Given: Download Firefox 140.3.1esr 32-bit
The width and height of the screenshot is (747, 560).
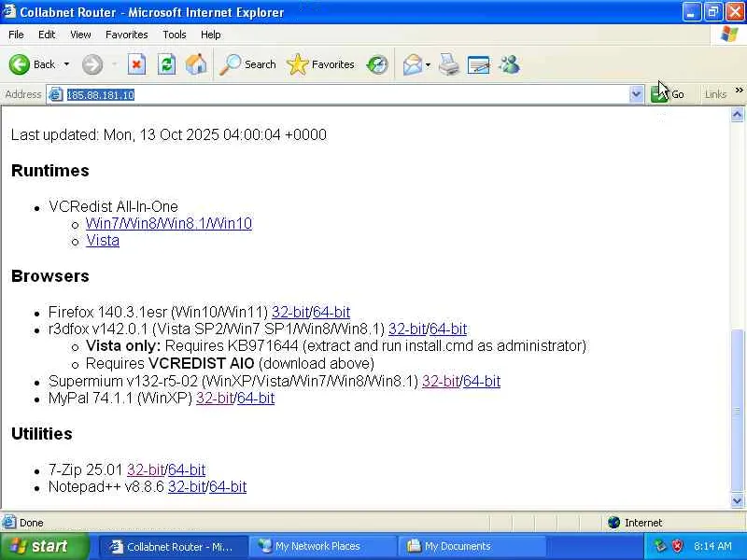Looking at the screenshot, I should [x=290, y=313].
